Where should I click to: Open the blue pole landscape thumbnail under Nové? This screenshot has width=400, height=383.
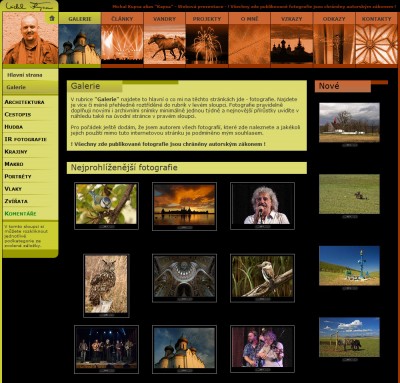pos(349,266)
